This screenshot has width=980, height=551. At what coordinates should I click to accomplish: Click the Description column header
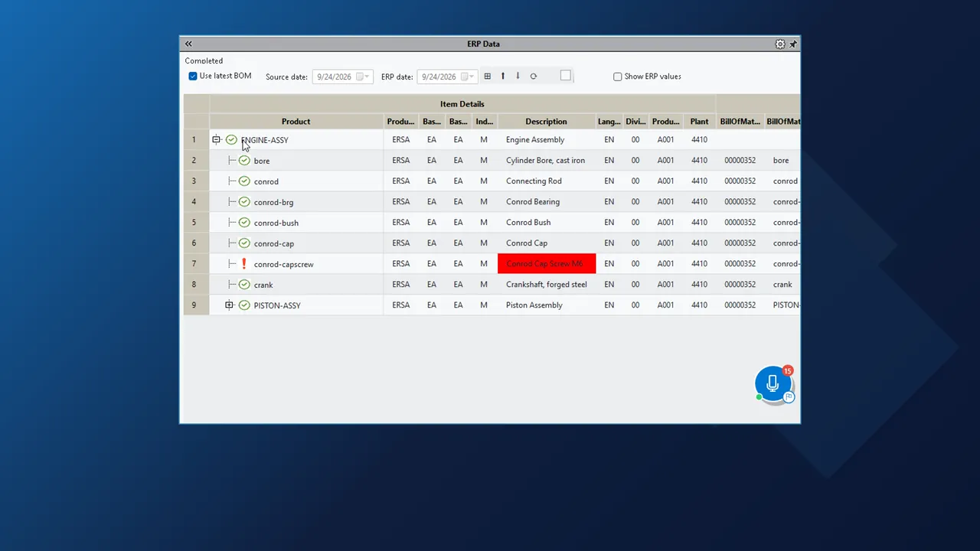(547, 122)
